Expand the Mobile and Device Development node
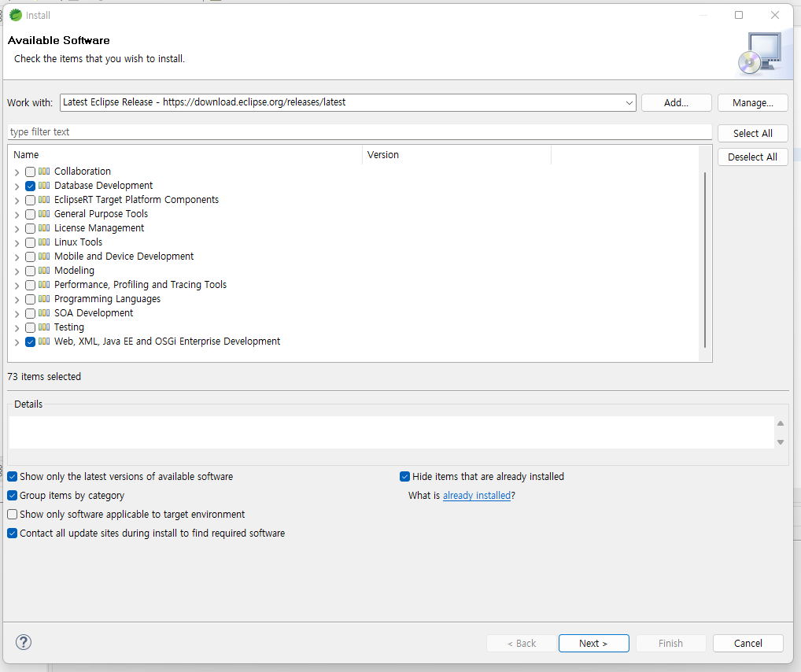 (17, 257)
